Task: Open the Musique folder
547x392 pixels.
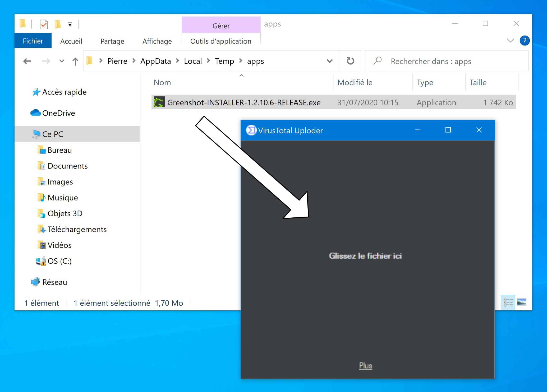Action: (x=63, y=198)
